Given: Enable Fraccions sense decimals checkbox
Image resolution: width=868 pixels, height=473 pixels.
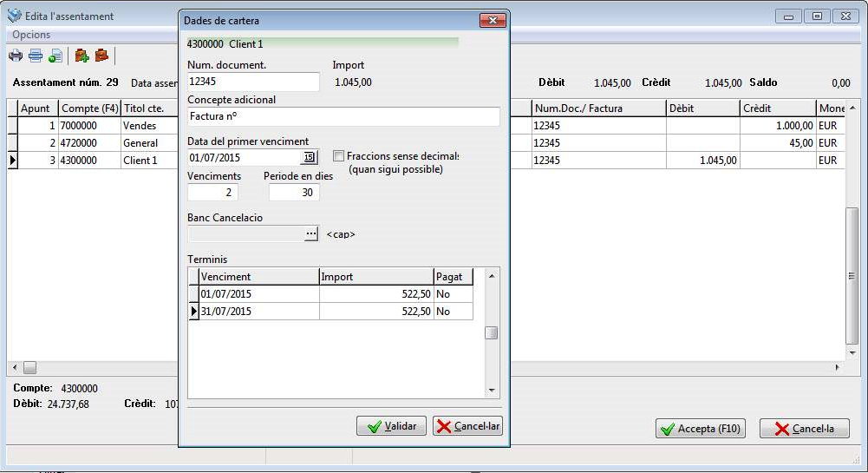Looking at the screenshot, I should point(338,156).
